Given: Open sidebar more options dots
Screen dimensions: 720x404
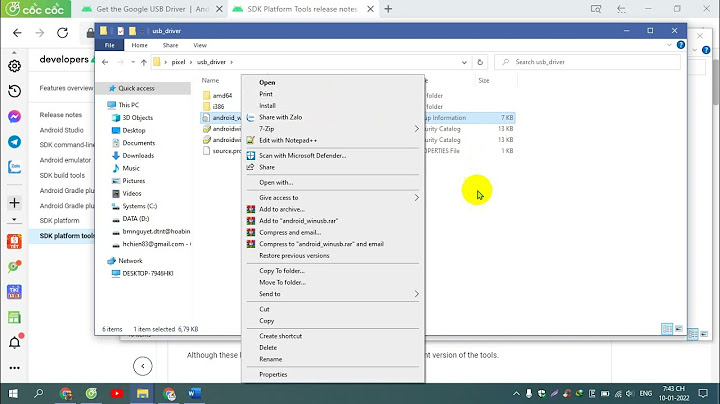Looking at the screenshot, I should pyautogui.click(x=14, y=368).
